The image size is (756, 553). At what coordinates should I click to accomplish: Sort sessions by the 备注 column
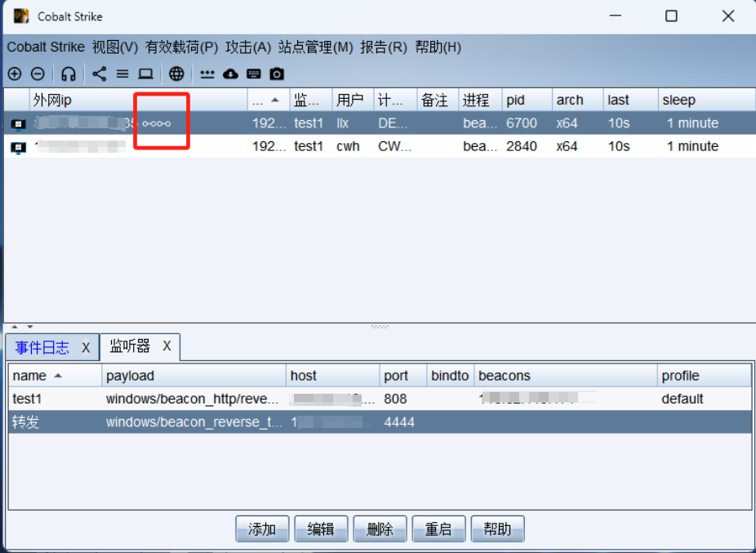coord(438,100)
